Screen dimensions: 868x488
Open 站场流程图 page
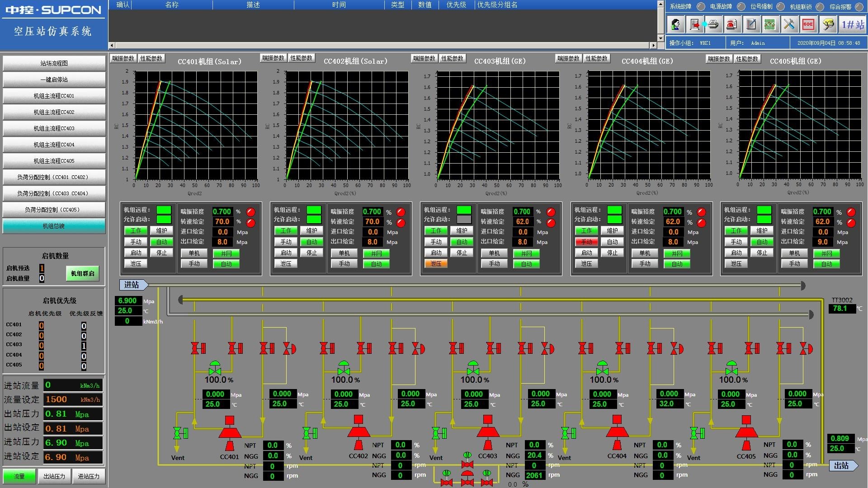pos(54,63)
